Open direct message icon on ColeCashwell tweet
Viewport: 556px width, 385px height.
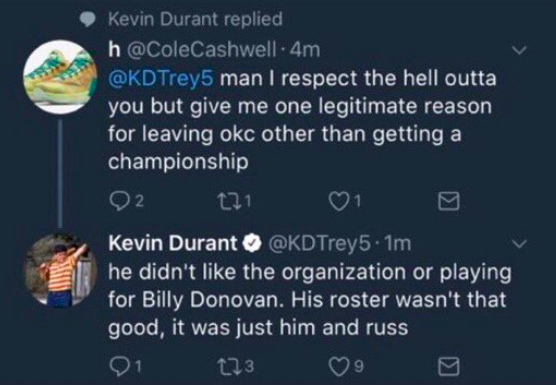click(x=449, y=201)
